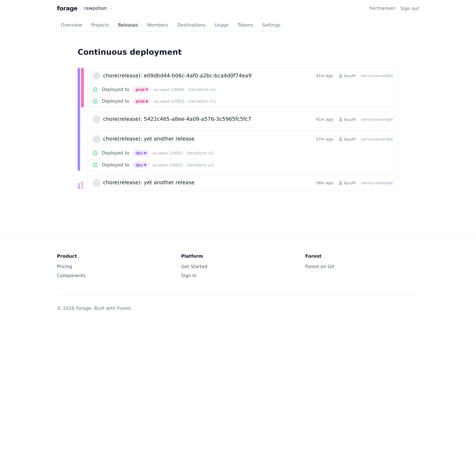Click avatar circle of e09dbd44 release
Image resolution: width=476 pixels, height=449 pixels.
pos(96,76)
